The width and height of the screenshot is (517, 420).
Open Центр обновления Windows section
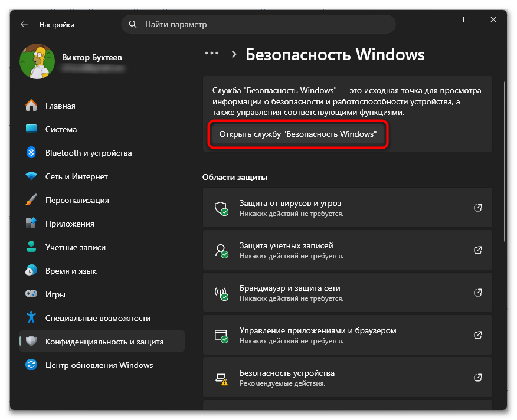[102, 365]
